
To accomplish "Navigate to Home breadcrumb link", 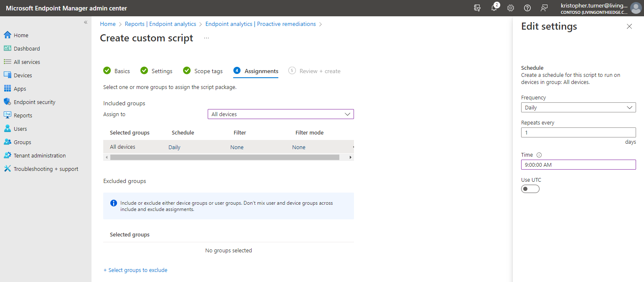I will point(108,24).
